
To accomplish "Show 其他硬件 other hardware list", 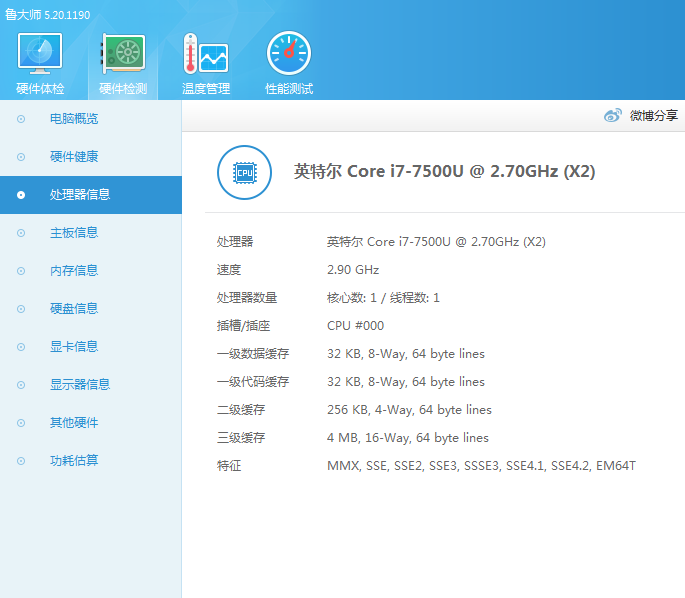I will tap(74, 423).
